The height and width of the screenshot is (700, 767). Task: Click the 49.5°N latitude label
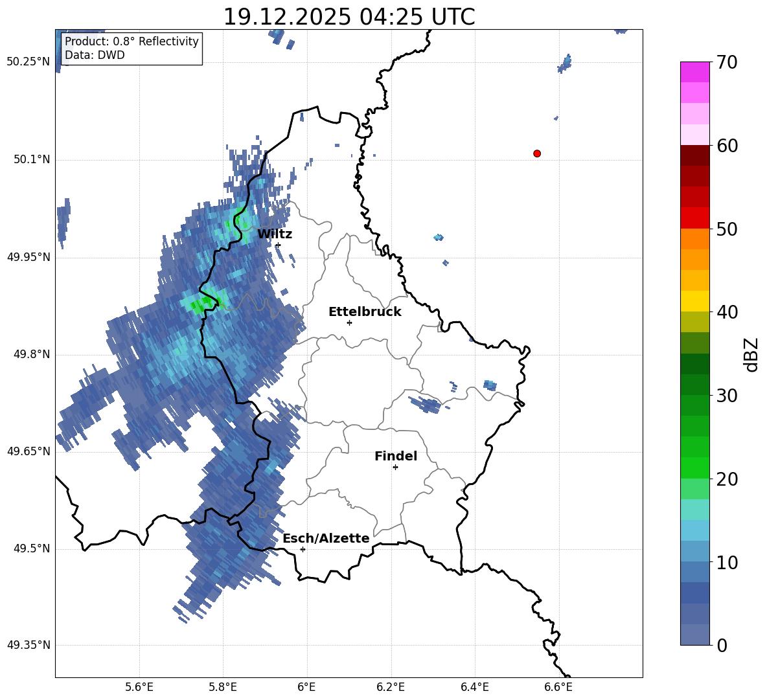[x=32, y=548]
